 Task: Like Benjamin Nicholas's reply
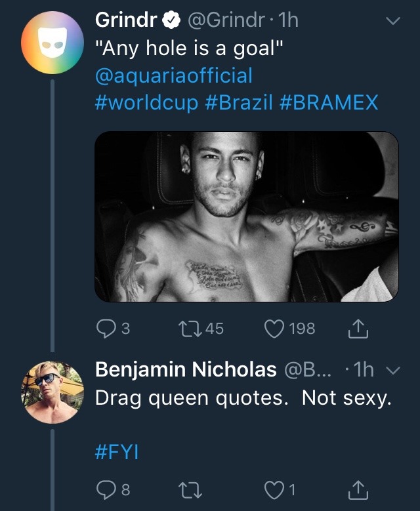(x=274, y=488)
